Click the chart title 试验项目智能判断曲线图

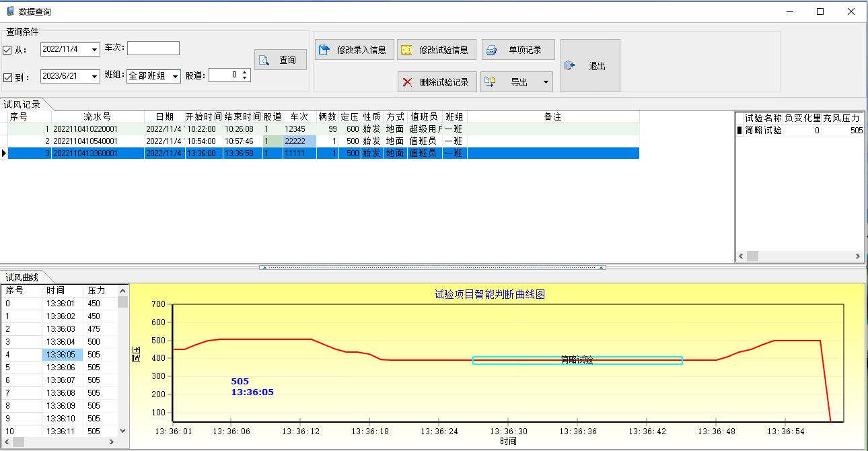pos(489,294)
